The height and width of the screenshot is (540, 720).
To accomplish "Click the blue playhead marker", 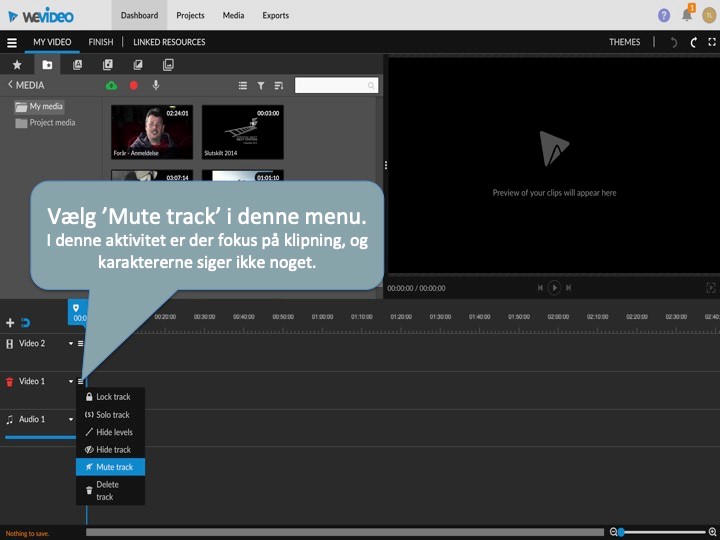I will pyautogui.click(x=76, y=312).
